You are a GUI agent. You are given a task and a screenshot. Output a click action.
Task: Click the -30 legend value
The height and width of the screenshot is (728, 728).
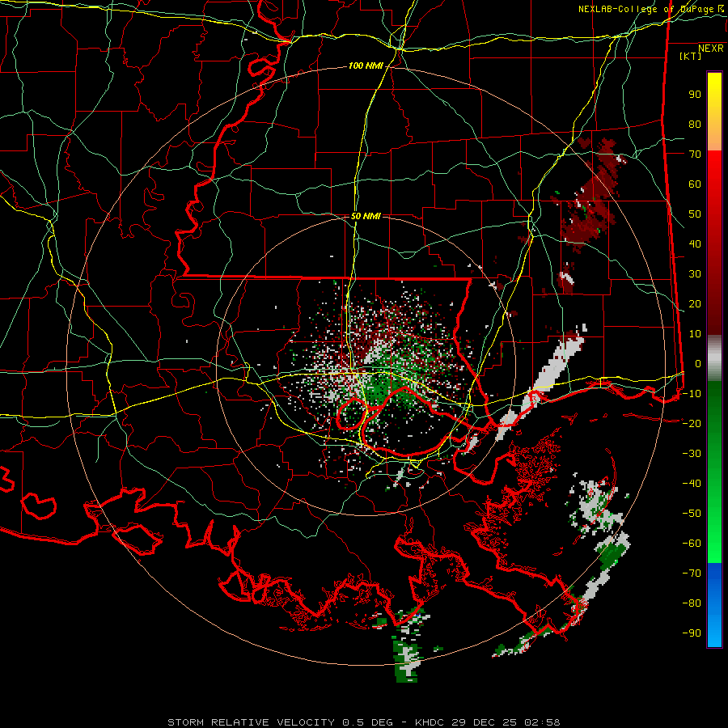click(x=692, y=454)
